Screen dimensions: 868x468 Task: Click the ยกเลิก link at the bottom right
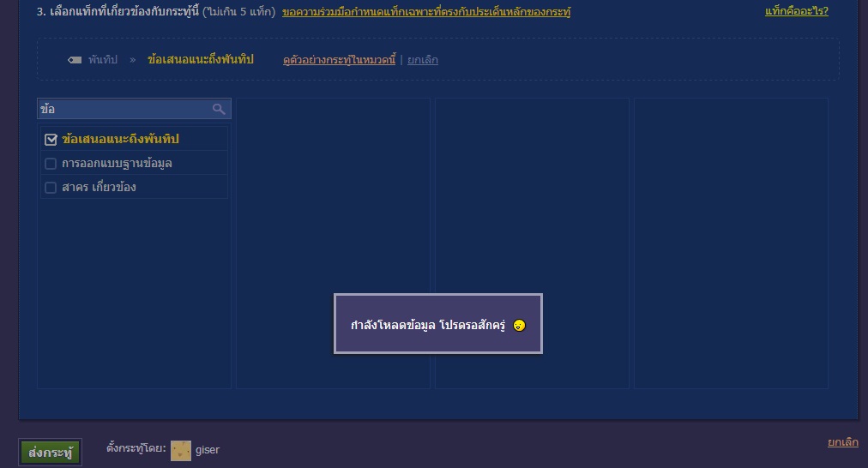842,442
